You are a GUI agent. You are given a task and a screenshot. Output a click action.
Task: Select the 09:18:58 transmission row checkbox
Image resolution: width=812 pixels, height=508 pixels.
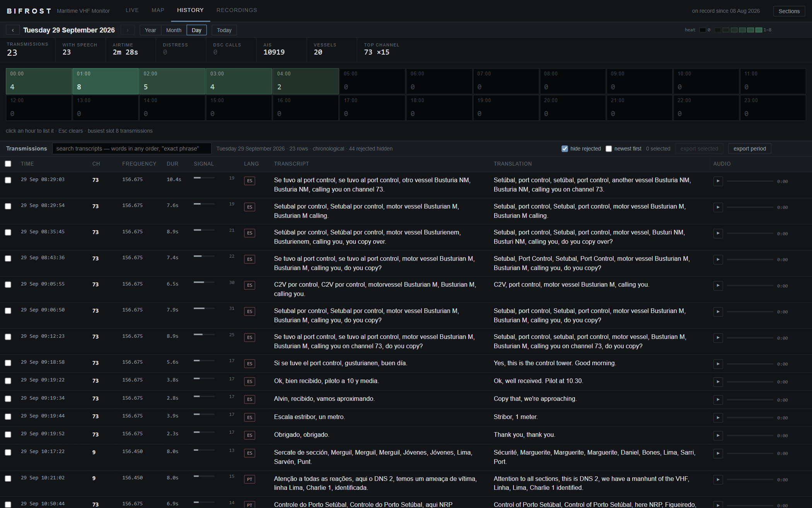click(x=8, y=363)
